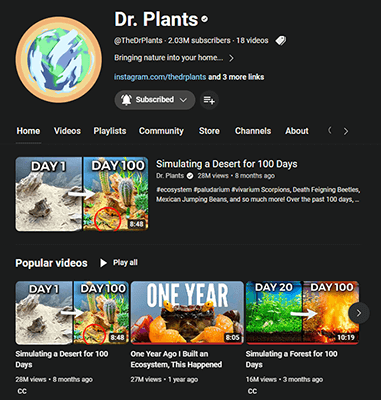Image resolution: width=381 pixels, height=400 pixels.
Task: Switch to the Channels tab
Action: [x=253, y=131]
